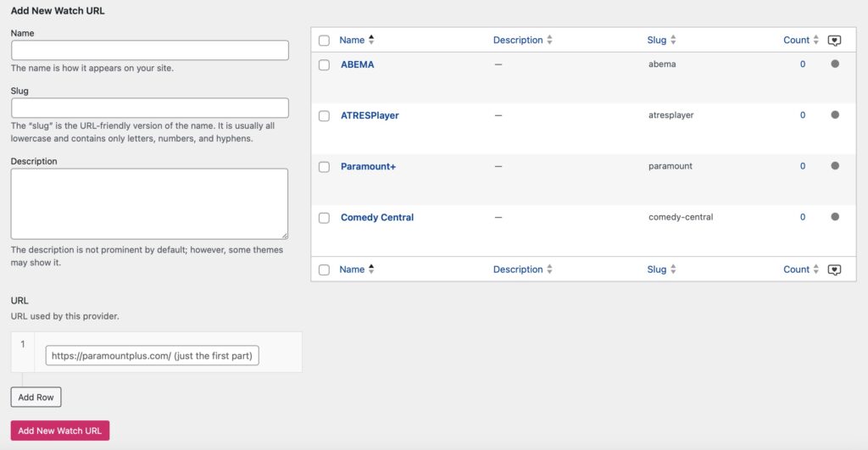Focus the Slug input field
This screenshot has width=868, height=450.
click(x=149, y=108)
